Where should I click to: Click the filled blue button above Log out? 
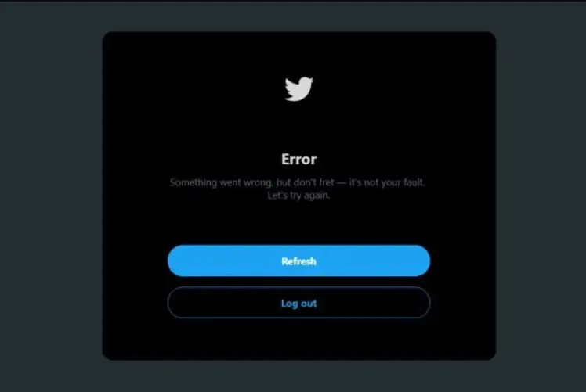pos(298,261)
